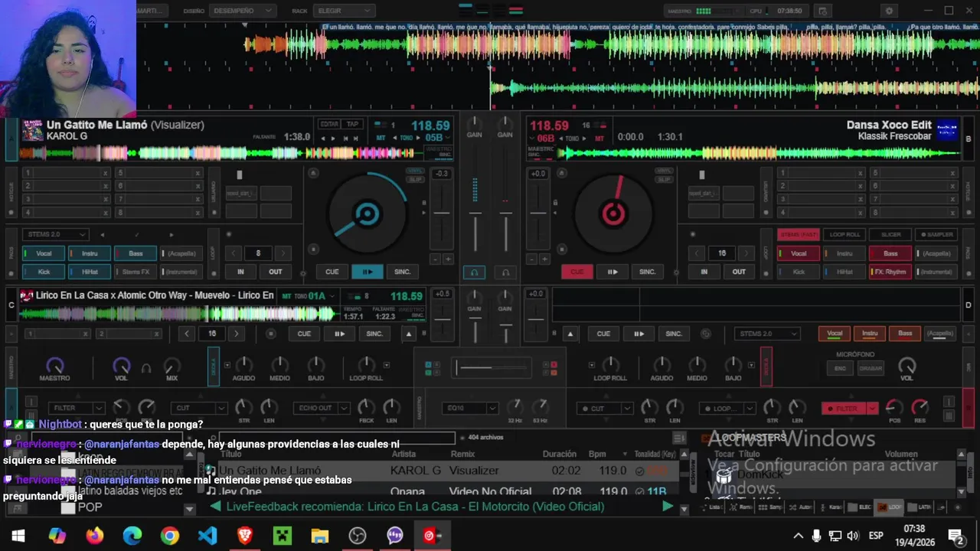Screen dimensions: 980x551
Task: Select STEMS (FAST) pad page on deck B
Action: point(799,234)
